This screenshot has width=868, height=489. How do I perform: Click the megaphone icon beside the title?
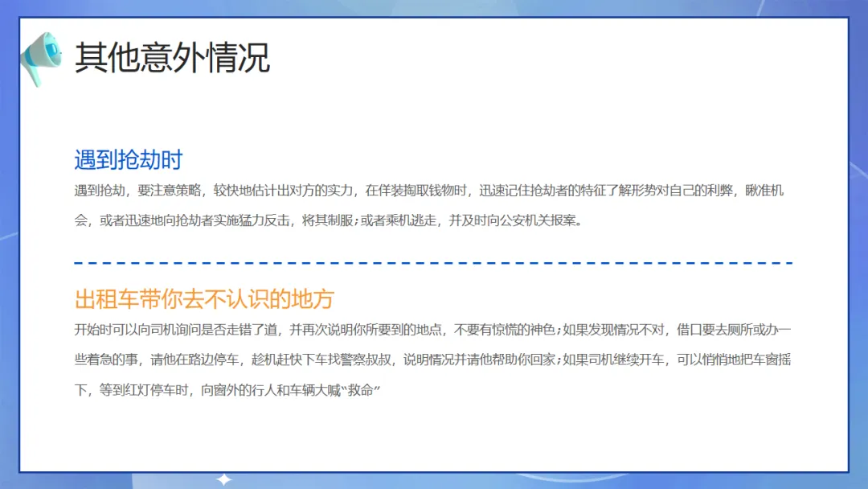pos(41,58)
